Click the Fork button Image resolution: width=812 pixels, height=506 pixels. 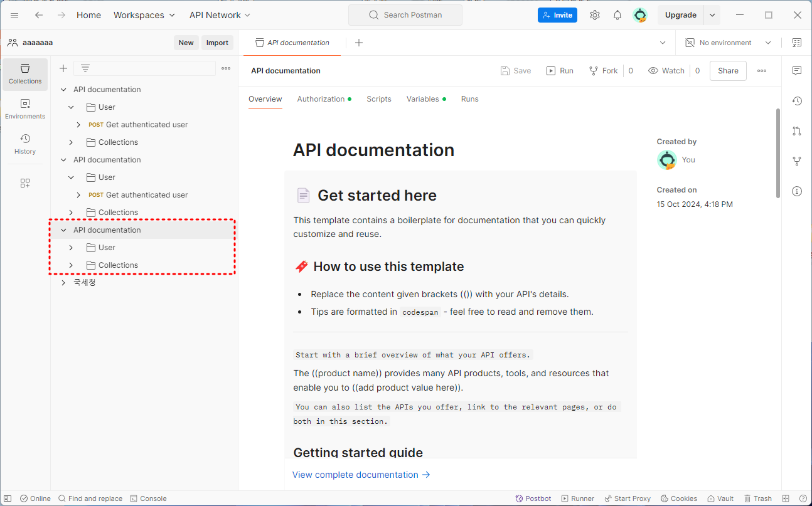603,71
